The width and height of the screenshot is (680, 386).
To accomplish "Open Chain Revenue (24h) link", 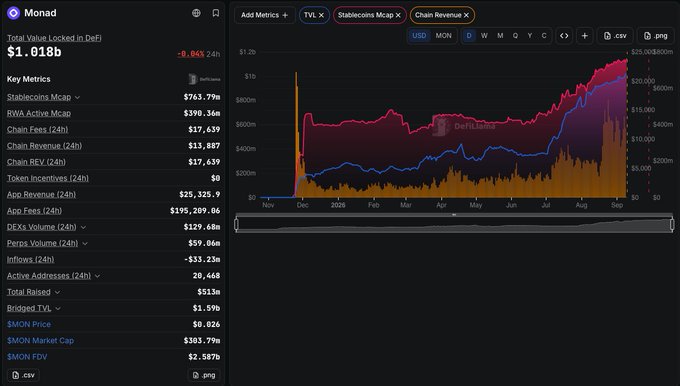I will [x=44, y=146].
